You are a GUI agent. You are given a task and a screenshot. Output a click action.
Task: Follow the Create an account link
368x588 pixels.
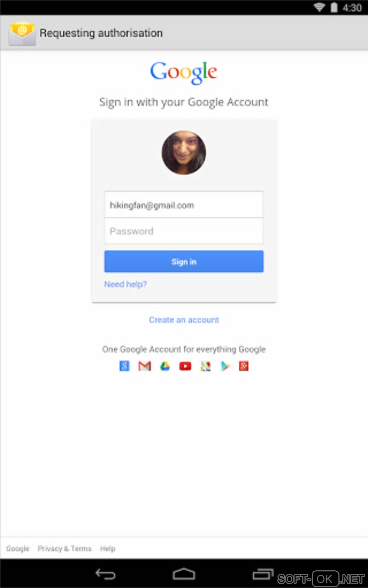click(x=184, y=320)
